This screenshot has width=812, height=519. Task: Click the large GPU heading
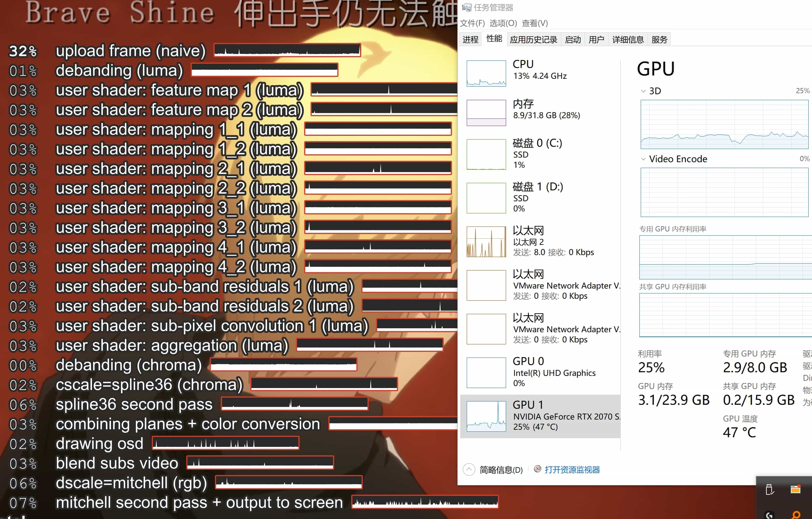tap(655, 69)
